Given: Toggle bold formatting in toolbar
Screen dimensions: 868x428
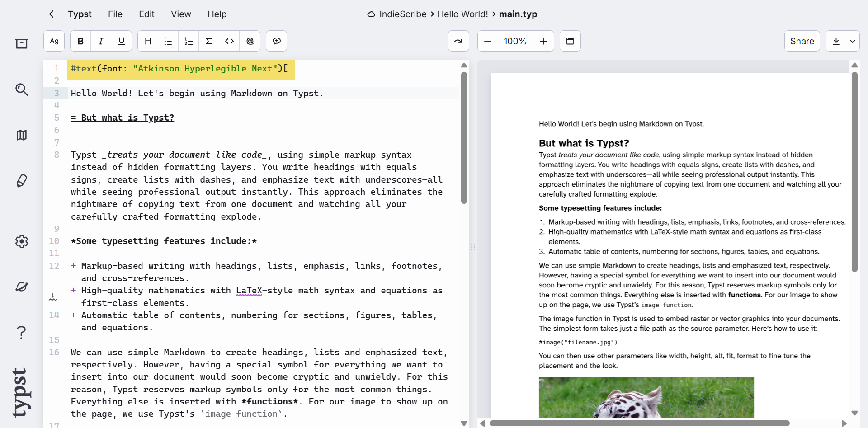Looking at the screenshot, I should point(80,41).
